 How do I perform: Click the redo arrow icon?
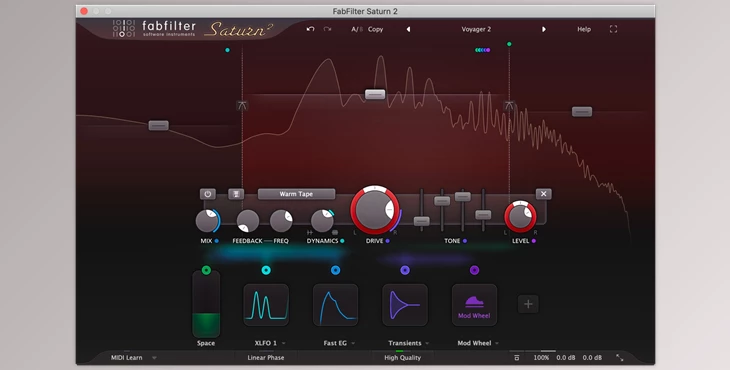327,29
